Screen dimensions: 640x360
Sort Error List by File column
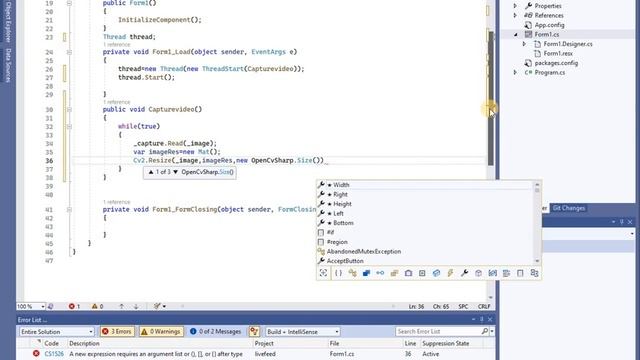[334, 343]
